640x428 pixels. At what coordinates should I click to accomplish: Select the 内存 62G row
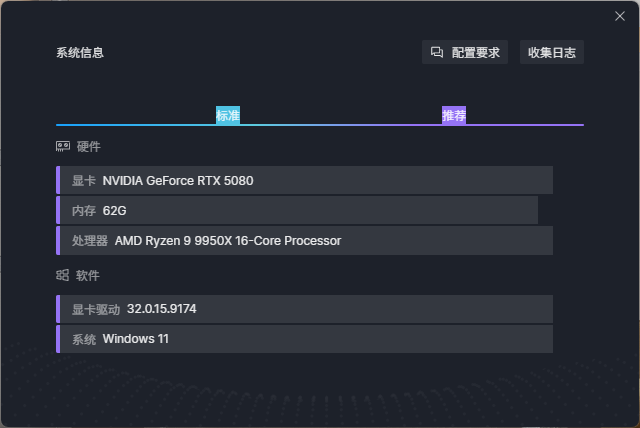(x=298, y=211)
